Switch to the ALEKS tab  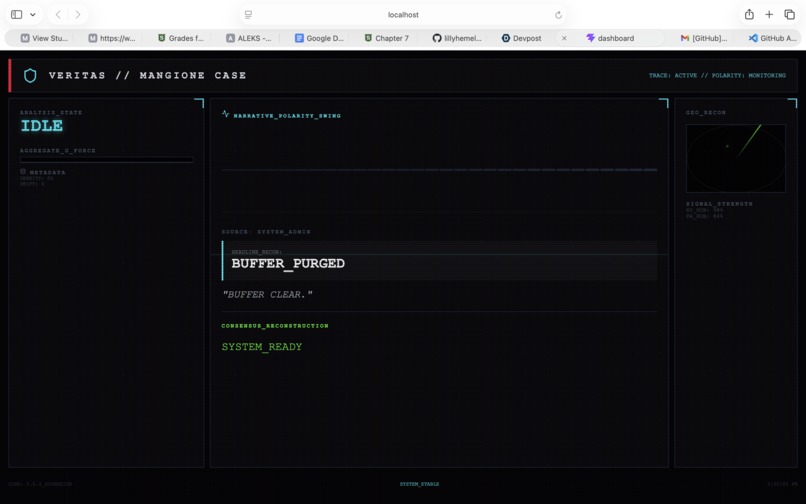click(249, 38)
